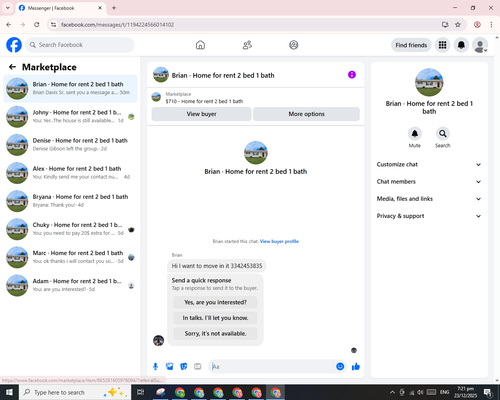The width and height of the screenshot is (500, 400).
Task: Send a thumbs-up like
Action: [x=356, y=367]
